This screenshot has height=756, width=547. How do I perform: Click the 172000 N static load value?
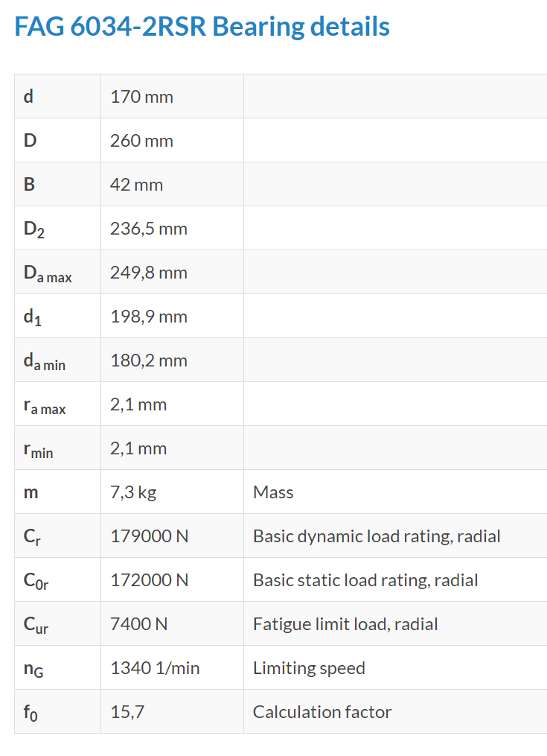tap(149, 580)
